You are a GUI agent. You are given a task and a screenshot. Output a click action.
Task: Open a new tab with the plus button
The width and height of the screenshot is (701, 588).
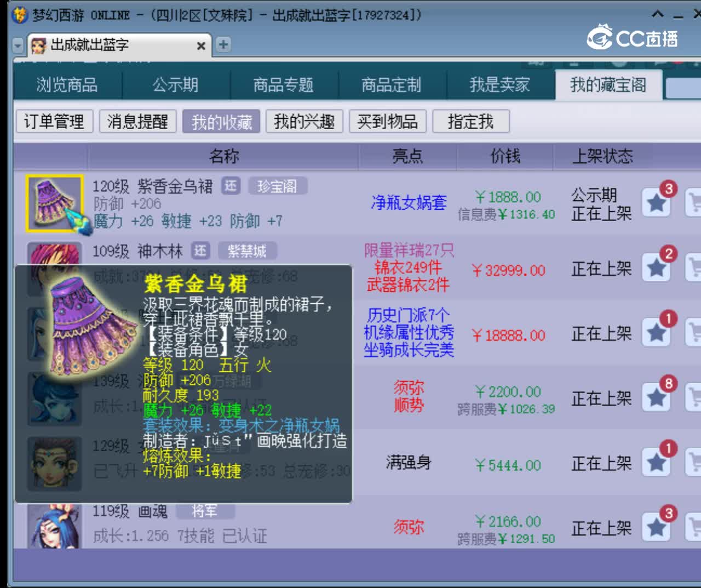pos(223,45)
